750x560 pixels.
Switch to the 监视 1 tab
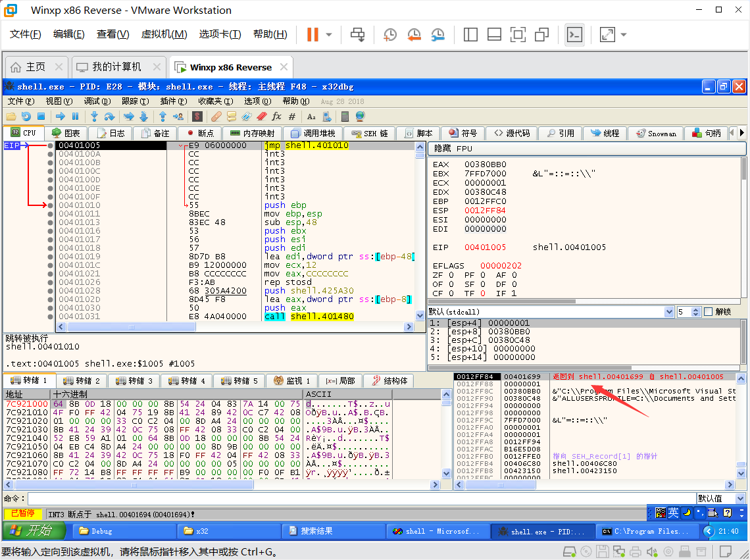291,380
